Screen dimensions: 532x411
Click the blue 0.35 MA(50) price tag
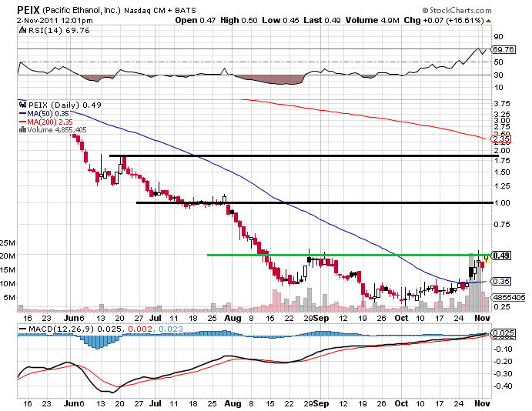501,281
